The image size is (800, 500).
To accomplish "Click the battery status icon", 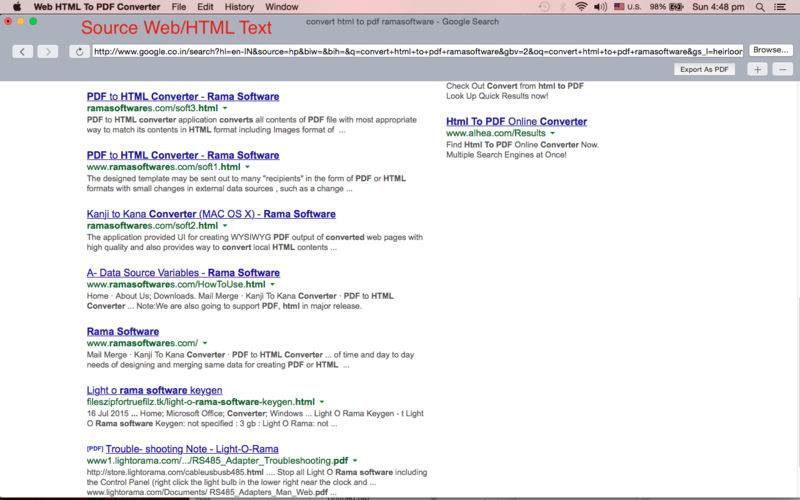I will pyautogui.click(x=676, y=7).
